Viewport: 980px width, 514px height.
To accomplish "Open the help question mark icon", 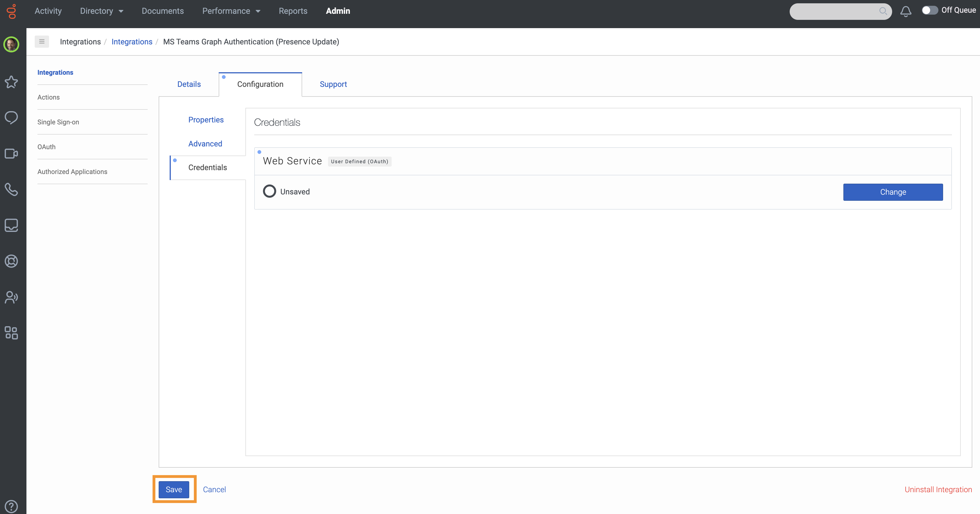I will [x=11, y=506].
